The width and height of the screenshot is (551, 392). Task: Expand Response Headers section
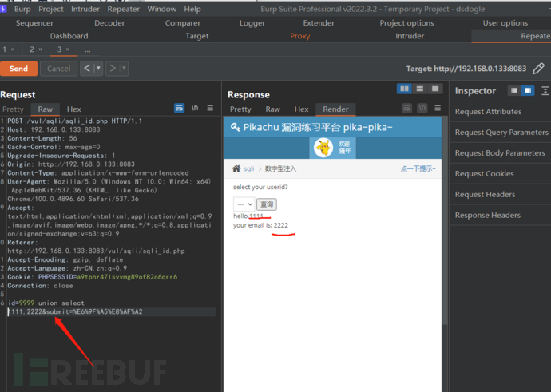501,216
